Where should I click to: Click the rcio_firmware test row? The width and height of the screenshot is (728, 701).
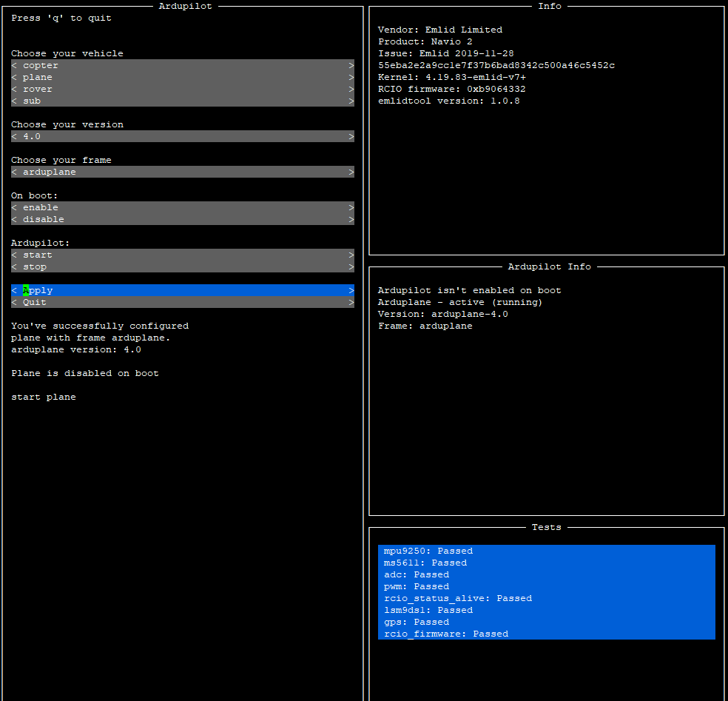point(547,634)
